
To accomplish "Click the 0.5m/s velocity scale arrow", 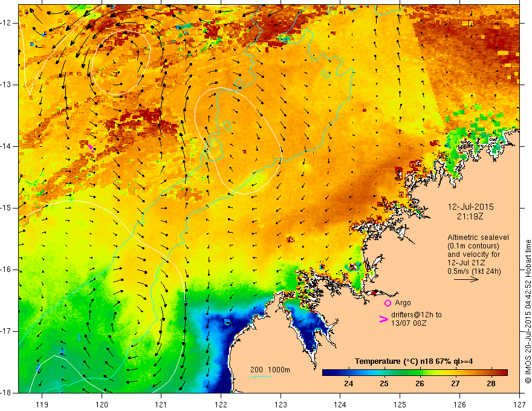I will 466,279.
